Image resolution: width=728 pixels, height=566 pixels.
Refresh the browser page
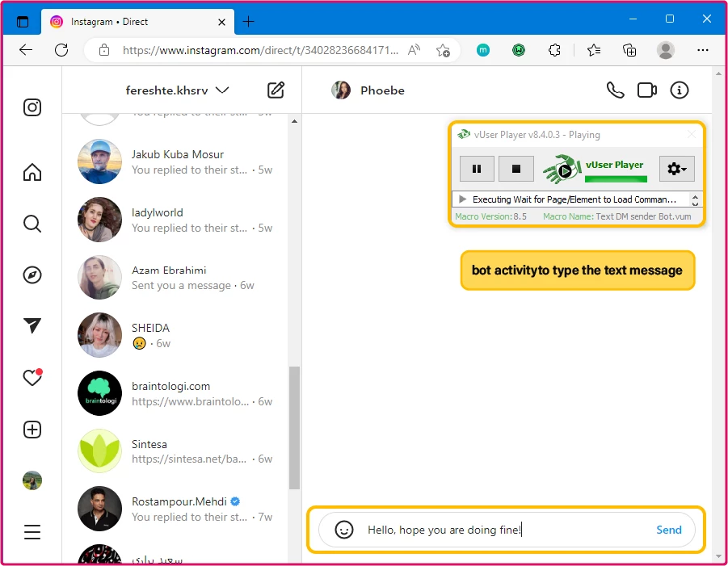pyautogui.click(x=61, y=49)
